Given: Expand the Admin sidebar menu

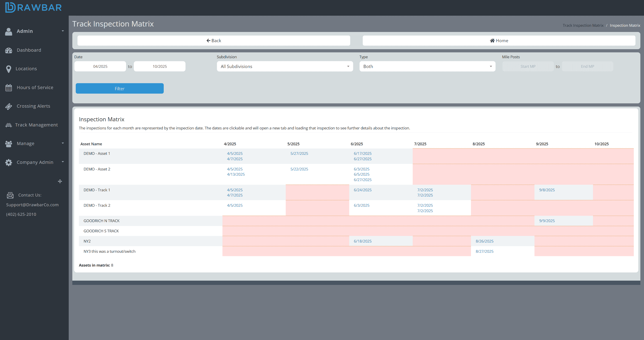Looking at the screenshot, I should (25, 31).
